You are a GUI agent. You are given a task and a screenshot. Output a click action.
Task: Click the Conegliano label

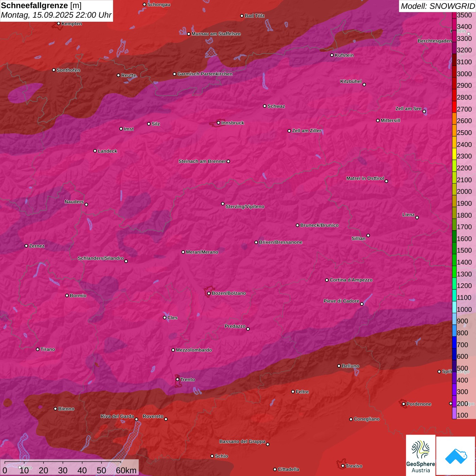click(367, 419)
